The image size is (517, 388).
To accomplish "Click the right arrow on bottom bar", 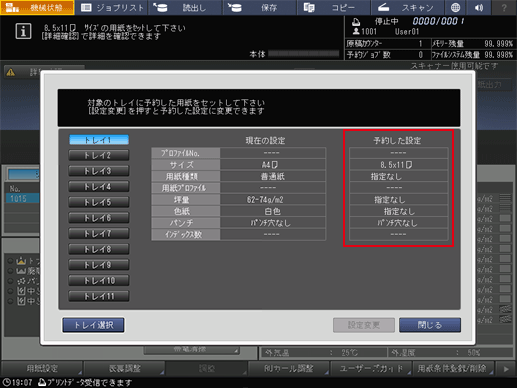I will (506, 369).
